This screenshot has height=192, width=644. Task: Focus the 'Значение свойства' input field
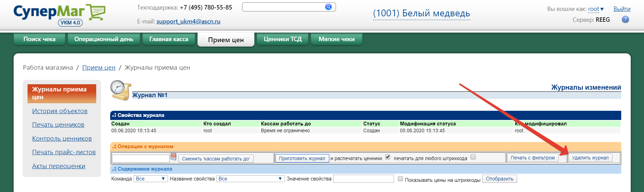click(x=363, y=179)
